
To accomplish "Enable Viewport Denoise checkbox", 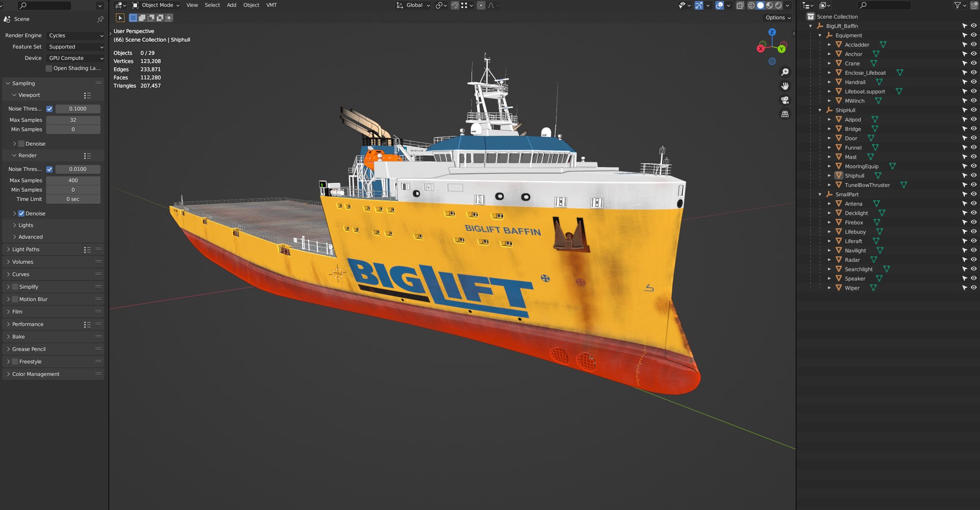I will point(21,144).
